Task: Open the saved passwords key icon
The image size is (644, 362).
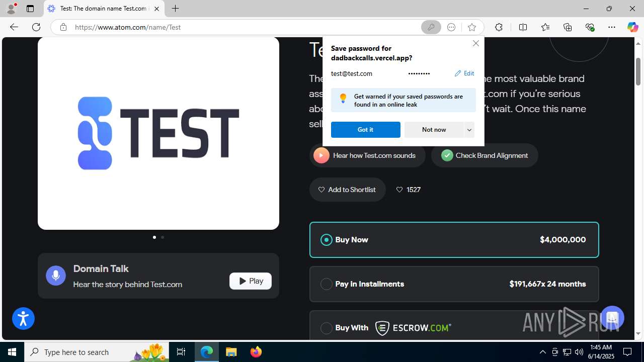Action: (x=431, y=27)
